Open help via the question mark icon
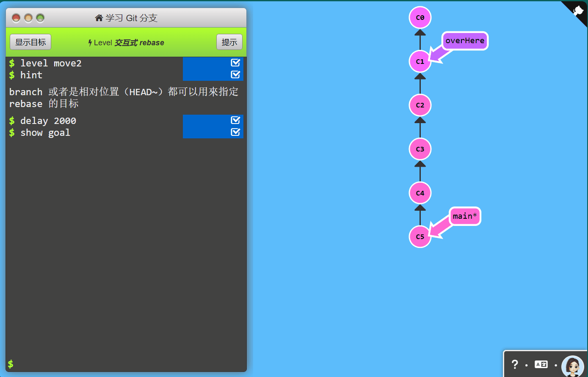 coord(515,364)
